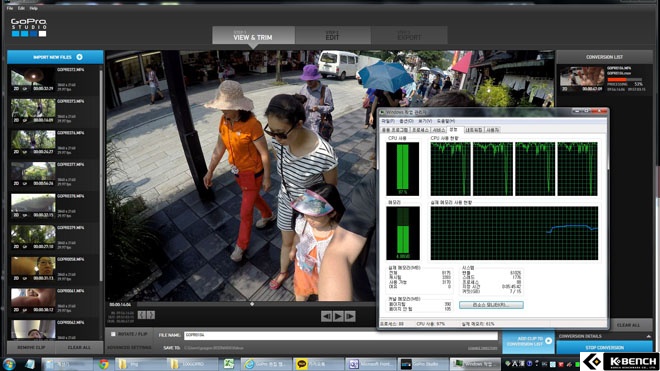Screen dimensions: 660x371
Task: Open Task Manager's Help menu
Action: click(445, 121)
